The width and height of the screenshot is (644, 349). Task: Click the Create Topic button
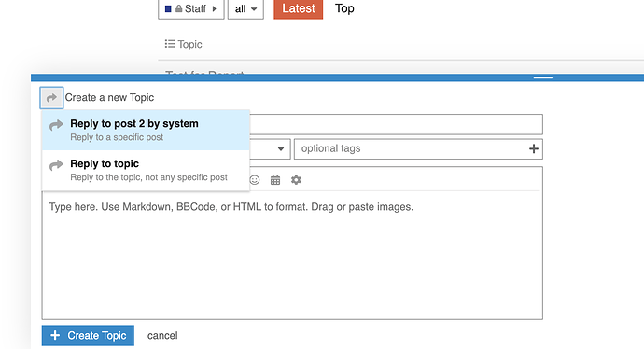pyautogui.click(x=88, y=335)
